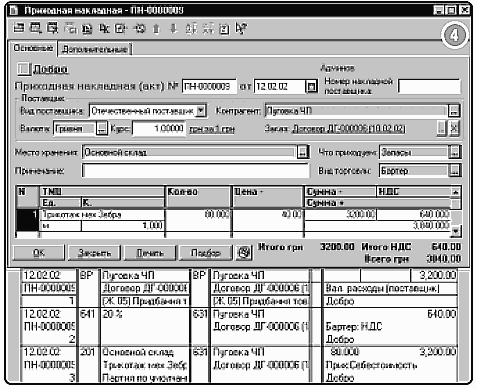Click the Бартер: НДС journal entry text

[x=354, y=327]
